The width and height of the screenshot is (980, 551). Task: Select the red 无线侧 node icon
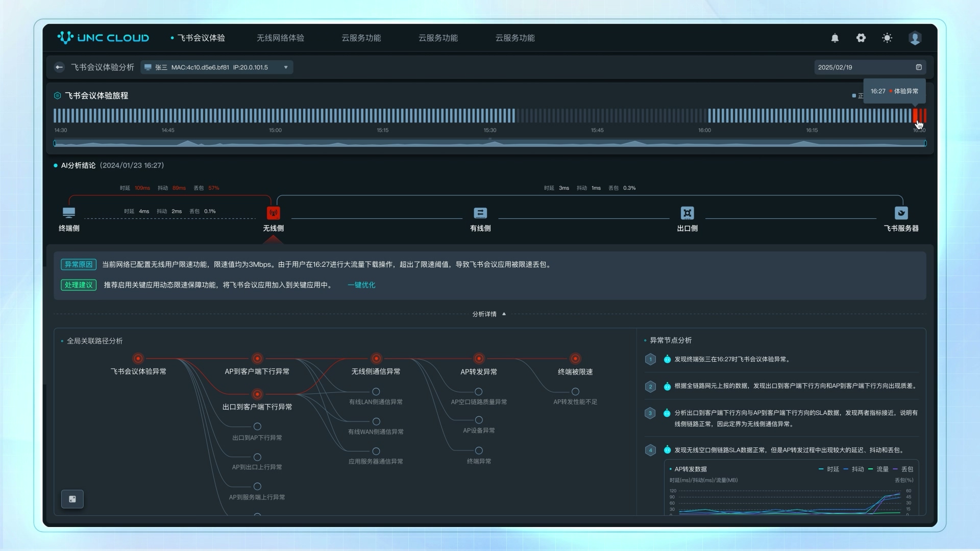pyautogui.click(x=274, y=213)
